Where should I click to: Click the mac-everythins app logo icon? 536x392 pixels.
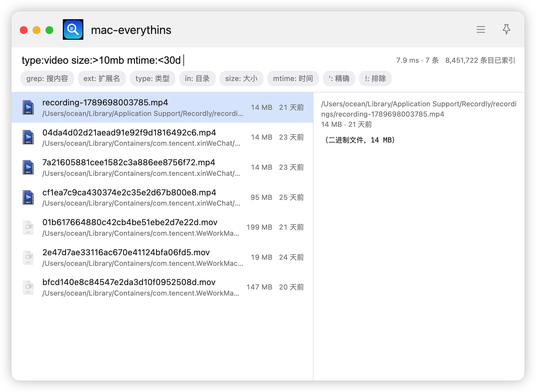[x=73, y=29]
